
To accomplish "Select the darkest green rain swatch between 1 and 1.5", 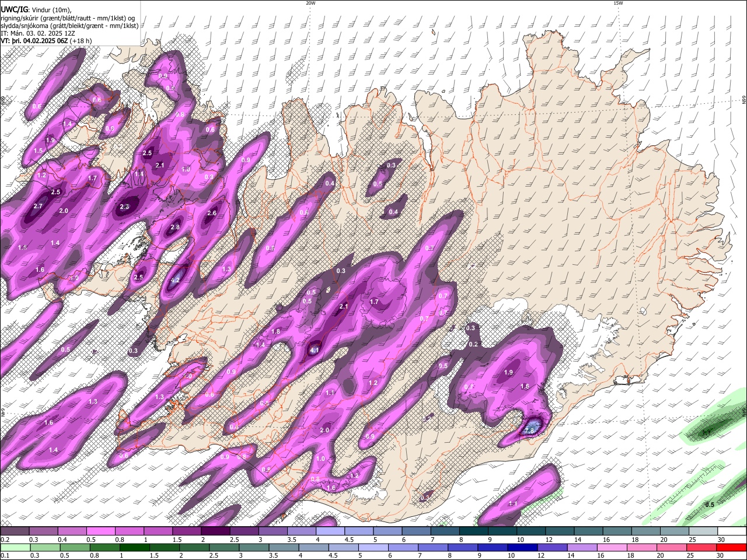I will [x=135, y=548].
